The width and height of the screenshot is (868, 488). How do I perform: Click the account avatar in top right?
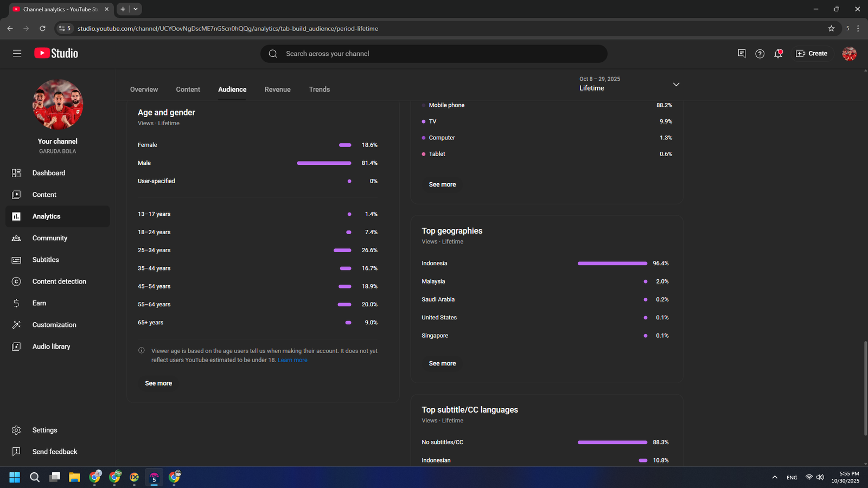pos(849,54)
